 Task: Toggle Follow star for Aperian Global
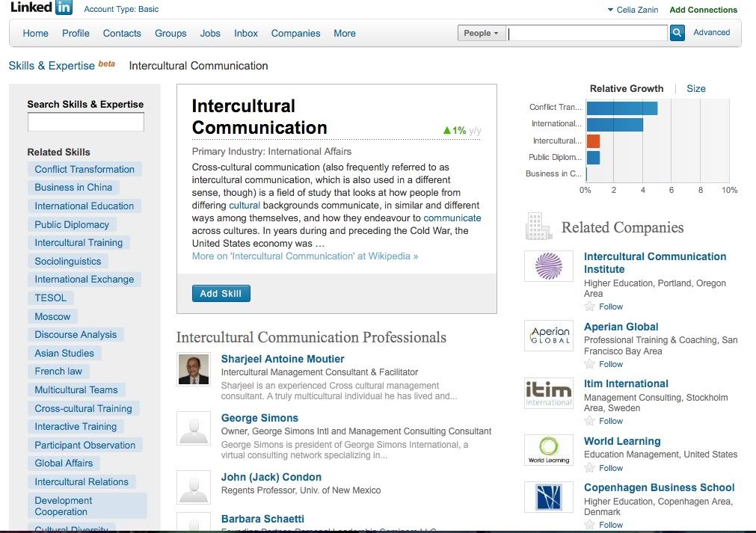(590, 364)
